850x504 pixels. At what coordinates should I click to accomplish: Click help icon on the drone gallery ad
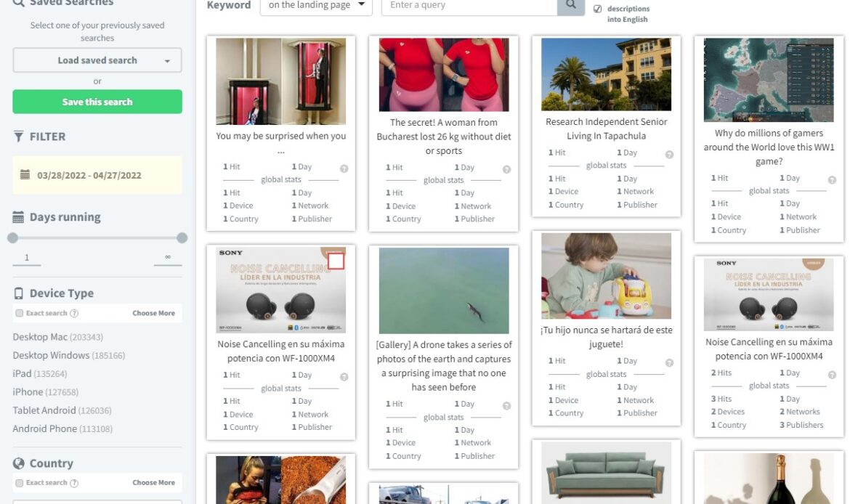tap(507, 406)
